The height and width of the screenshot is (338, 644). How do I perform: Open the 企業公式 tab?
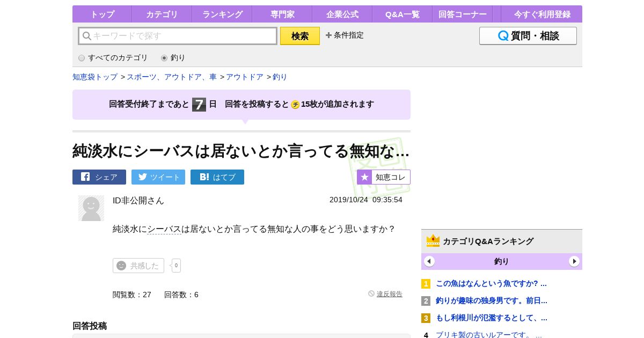click(x=342, y=14)
